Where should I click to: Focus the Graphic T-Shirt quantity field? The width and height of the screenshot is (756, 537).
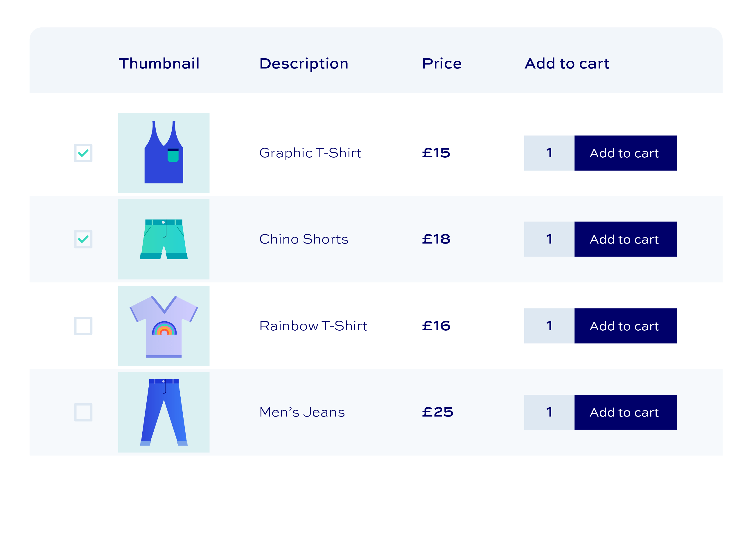tap(549, 153)
